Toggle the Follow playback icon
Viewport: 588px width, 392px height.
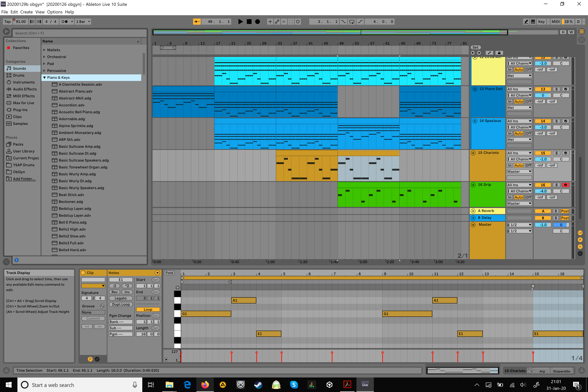(x=197, y=22)
